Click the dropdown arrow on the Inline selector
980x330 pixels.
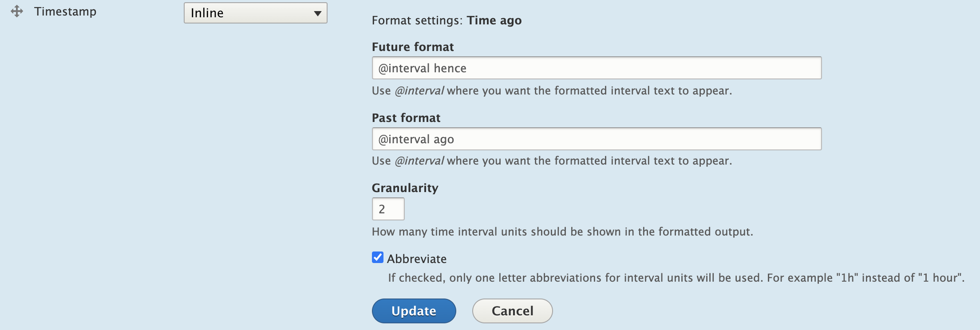pyautogui.click(x=317, y=13)
